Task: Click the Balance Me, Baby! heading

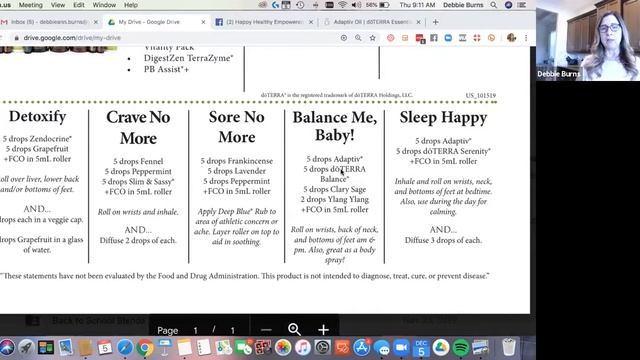Action: click(335, 126)
